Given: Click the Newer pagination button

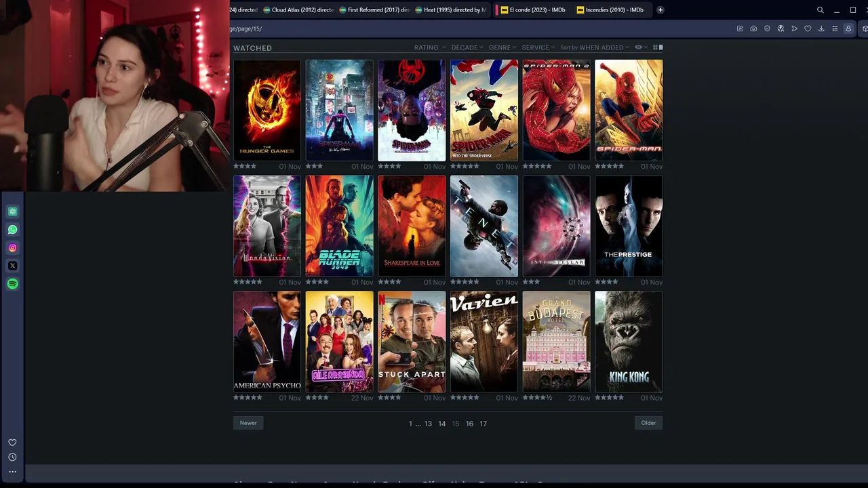Looking at the screenshot, I should [248, 423].
